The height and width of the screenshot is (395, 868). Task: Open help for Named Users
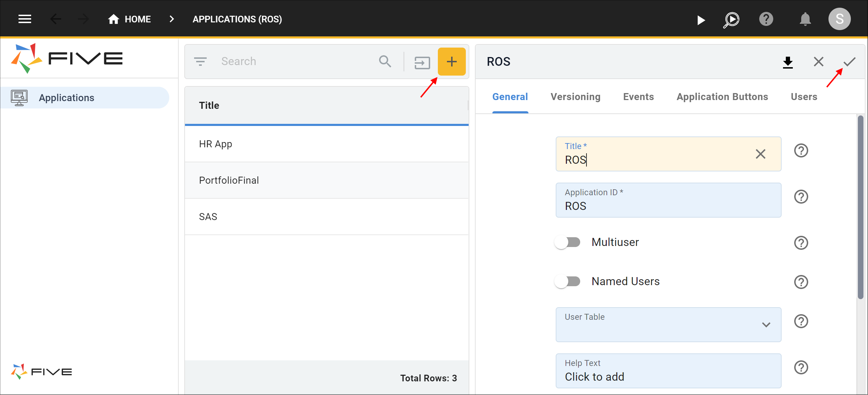point(801,282)
